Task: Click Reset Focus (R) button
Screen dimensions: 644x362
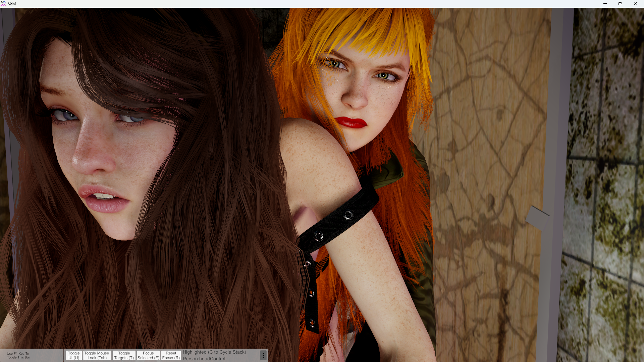Action: [171, 355]
